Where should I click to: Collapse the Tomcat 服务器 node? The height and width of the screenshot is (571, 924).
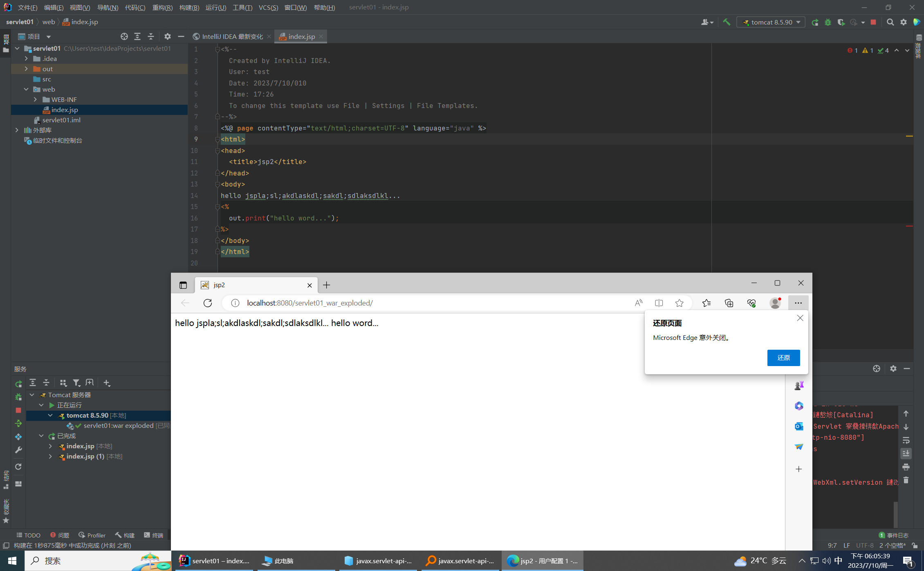32,395
